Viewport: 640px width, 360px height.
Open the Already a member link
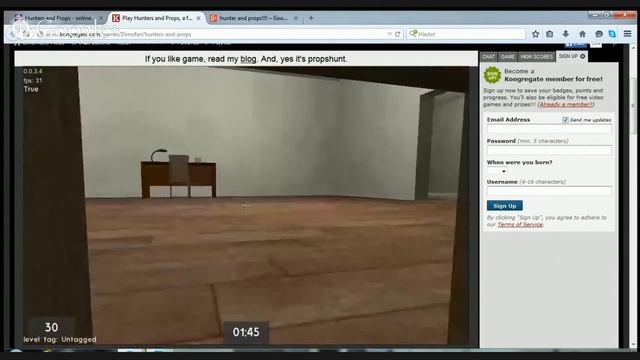point(565,104)
